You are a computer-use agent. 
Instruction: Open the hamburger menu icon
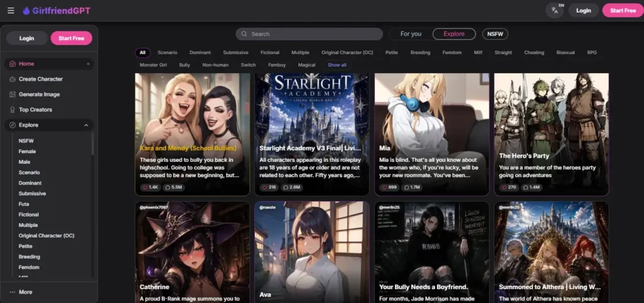(11, 11)
